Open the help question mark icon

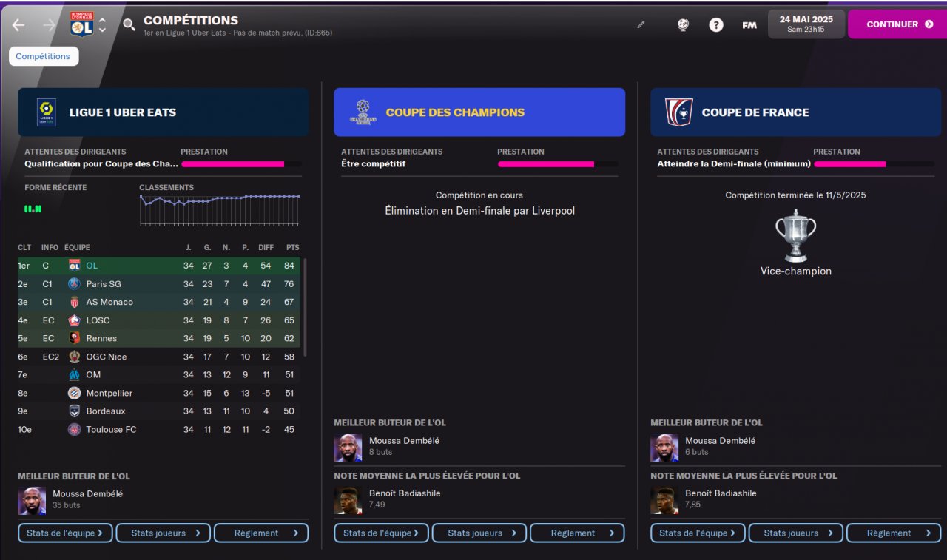pos(715,24)
